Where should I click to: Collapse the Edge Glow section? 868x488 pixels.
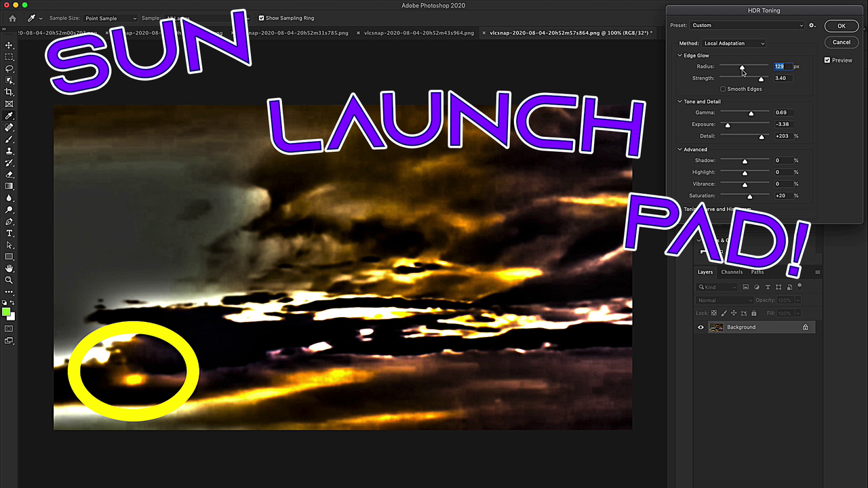680,56
